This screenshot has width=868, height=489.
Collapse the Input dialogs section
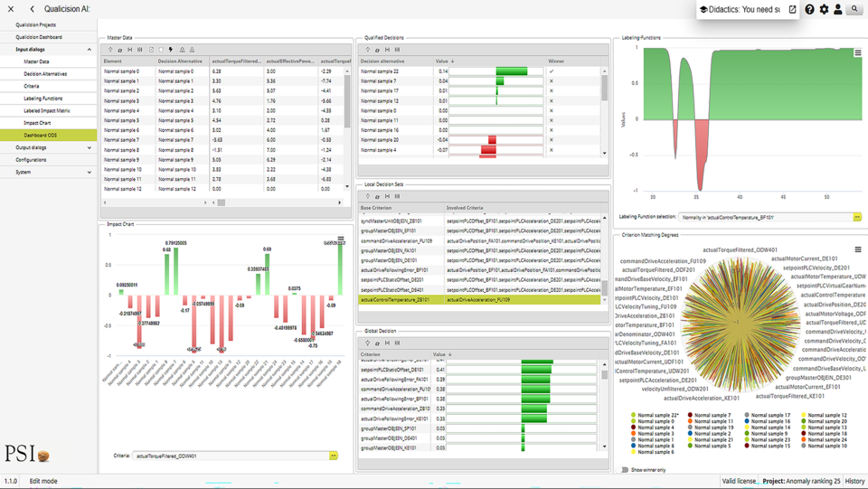pyautogui.click(x=89, y=50)
